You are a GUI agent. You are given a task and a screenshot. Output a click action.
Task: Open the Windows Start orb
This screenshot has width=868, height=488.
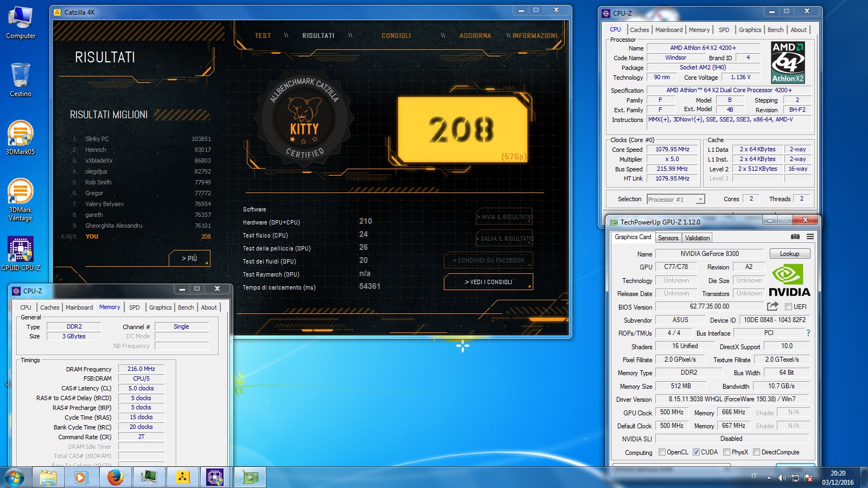pos(15,478)
